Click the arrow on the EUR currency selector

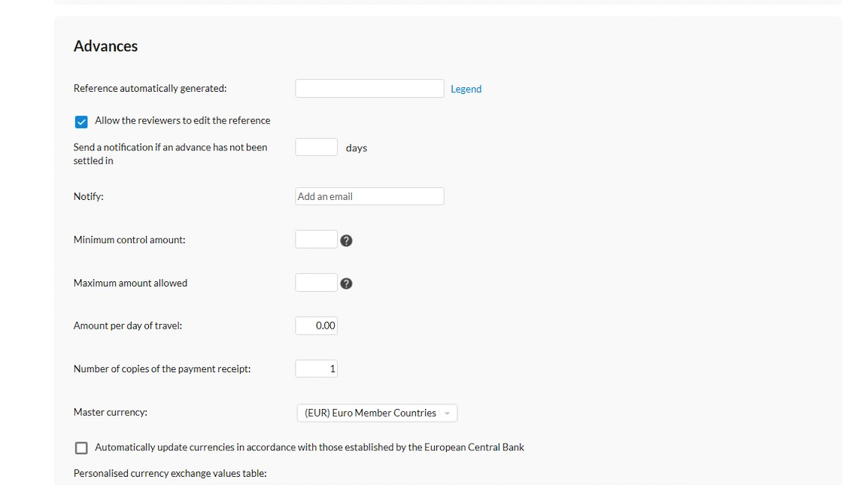click(x=448, y=414)
